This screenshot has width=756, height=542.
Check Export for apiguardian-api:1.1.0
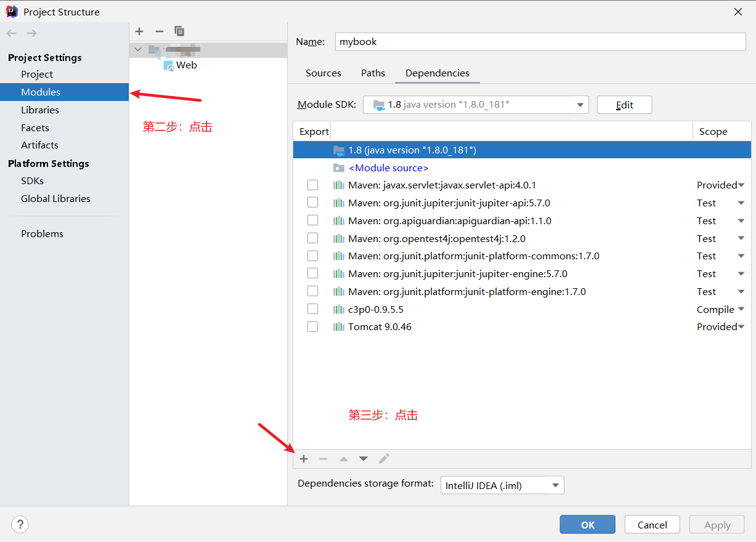(313, 220)
